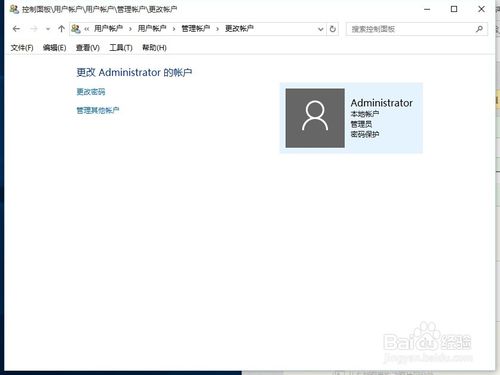
Task: Open the 帮助(H) menu
Action: coord(154,48)
